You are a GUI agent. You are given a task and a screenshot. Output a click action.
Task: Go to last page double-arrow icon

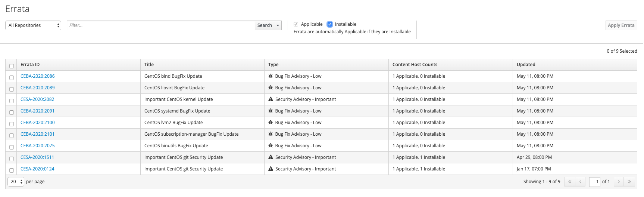[629, 182]
